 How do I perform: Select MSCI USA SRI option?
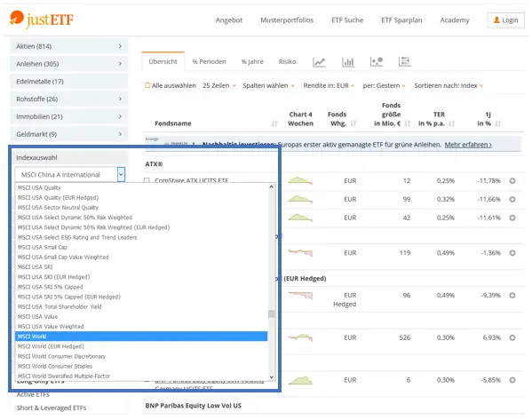(141, 267)
